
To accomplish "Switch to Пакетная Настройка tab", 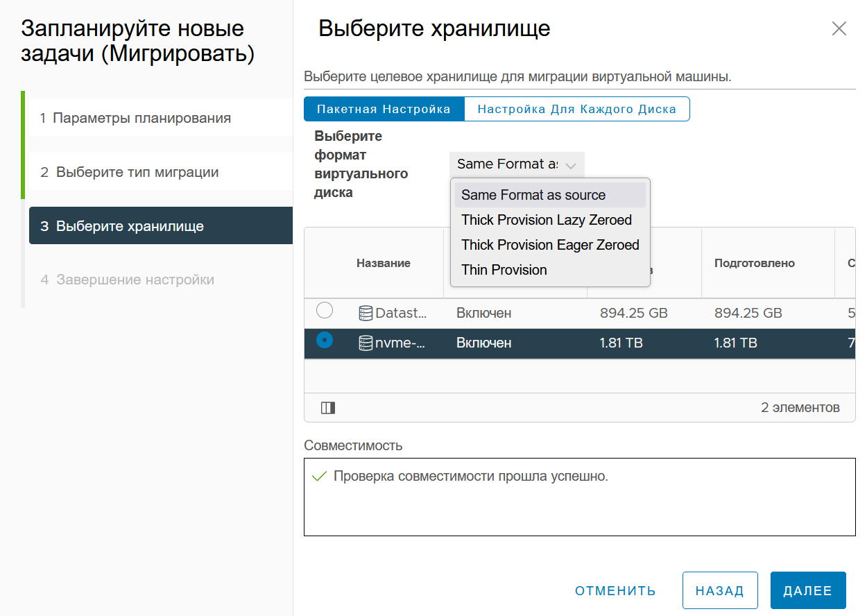I will (384, 109).
